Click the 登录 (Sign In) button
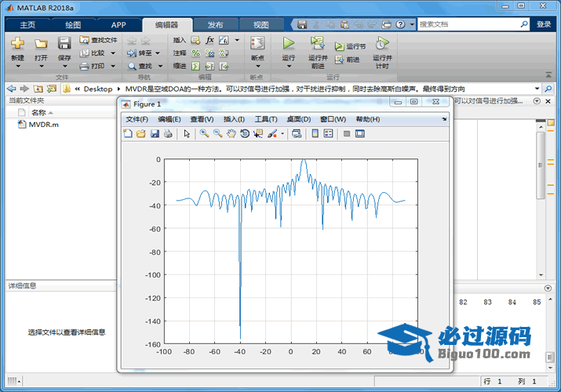 pyautogui.click(x=544, y=24)
